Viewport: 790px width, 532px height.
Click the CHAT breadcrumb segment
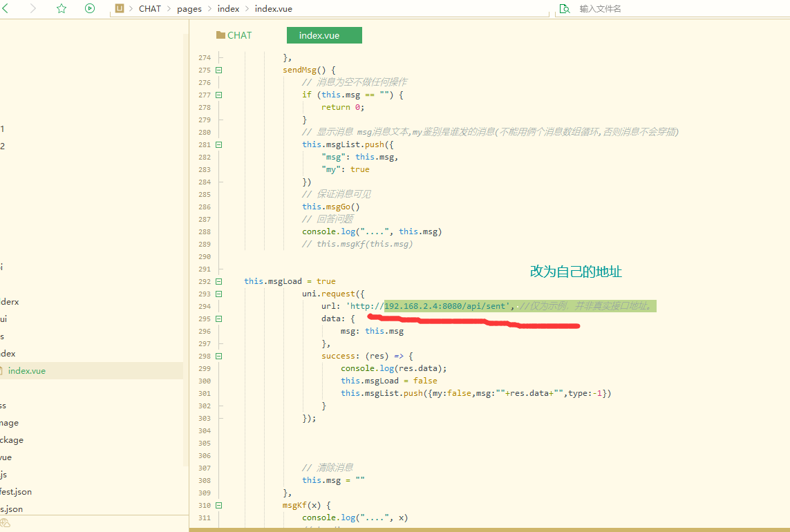pos(149,9)
